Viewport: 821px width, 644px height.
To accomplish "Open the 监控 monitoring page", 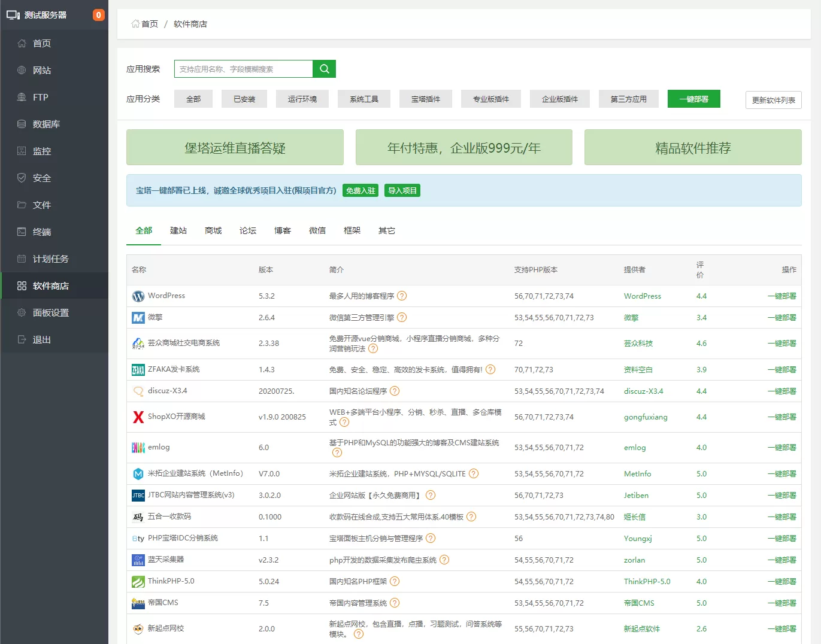I will [x=41, y=151].
